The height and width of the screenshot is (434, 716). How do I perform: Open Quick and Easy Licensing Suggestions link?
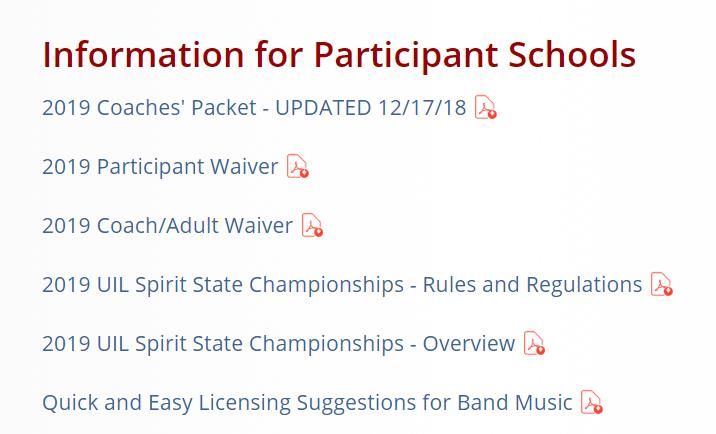click(307, 403)
